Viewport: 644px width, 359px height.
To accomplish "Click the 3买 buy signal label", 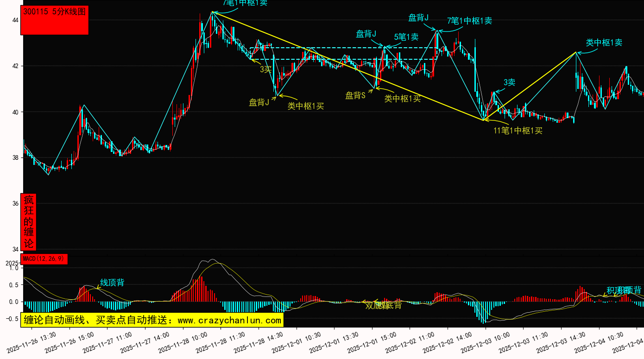I will pyautogui.click(x=265, y=69).
